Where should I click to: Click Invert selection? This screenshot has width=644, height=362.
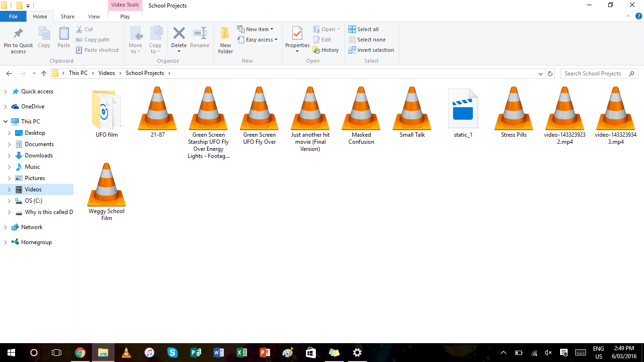point(371,50)
